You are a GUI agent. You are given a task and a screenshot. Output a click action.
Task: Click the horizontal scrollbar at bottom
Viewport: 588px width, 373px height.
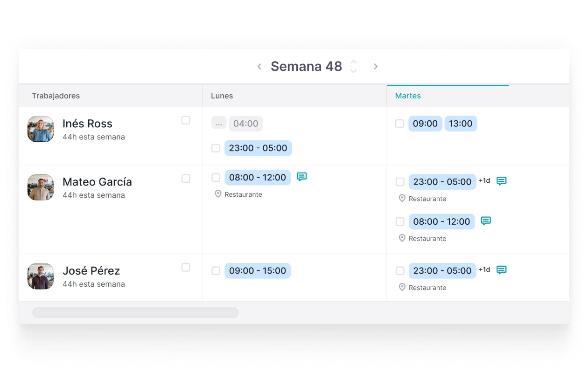135,312
